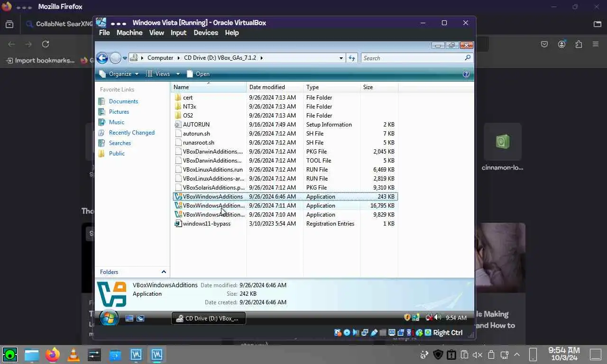Click the Vista volume speaker tray icon
This screenshot has width=607, height=364.
437,318
